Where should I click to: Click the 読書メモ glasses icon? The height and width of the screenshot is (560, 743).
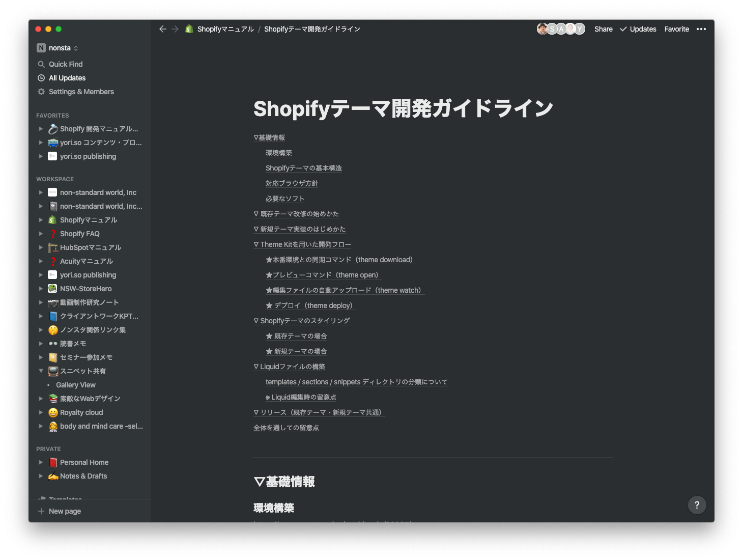tap(53, 344)
